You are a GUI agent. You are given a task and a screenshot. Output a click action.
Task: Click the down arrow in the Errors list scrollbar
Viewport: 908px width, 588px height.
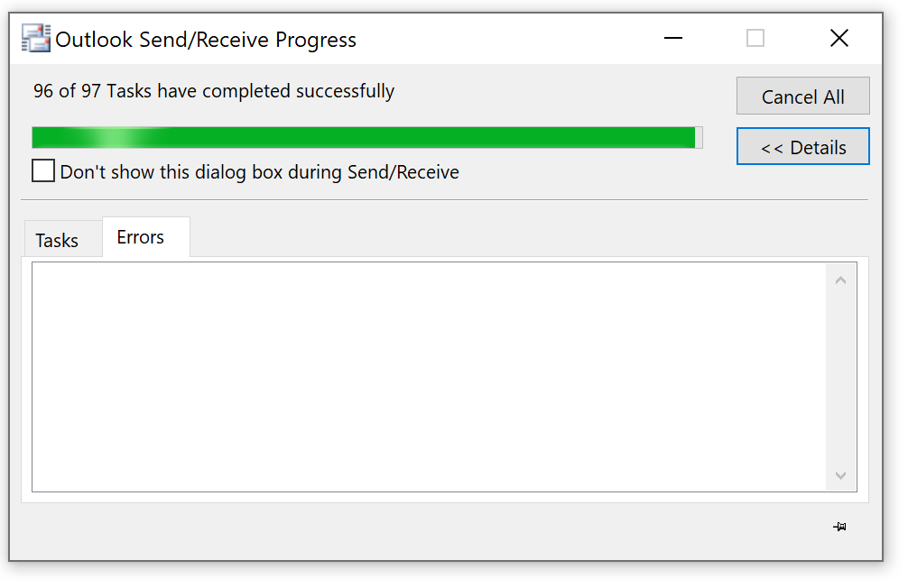(841, 475)
